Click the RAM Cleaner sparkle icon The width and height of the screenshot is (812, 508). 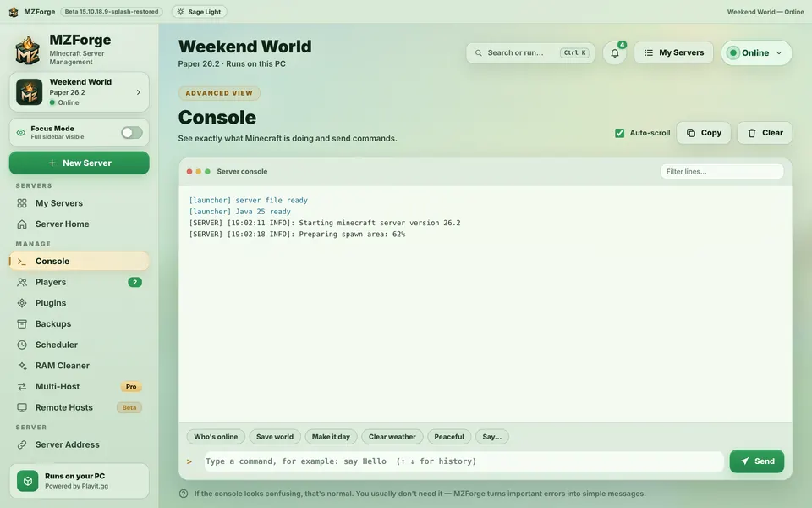pos(22,366)
